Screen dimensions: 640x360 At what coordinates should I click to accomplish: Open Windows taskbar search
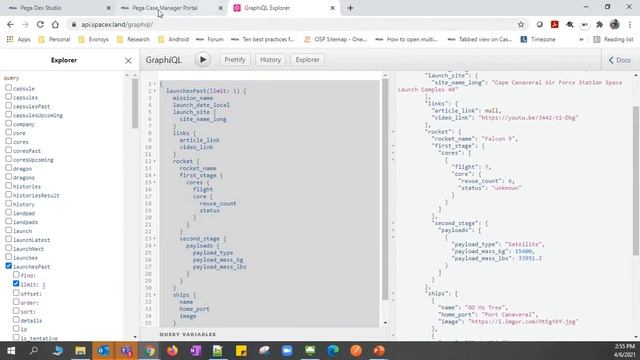34,351
